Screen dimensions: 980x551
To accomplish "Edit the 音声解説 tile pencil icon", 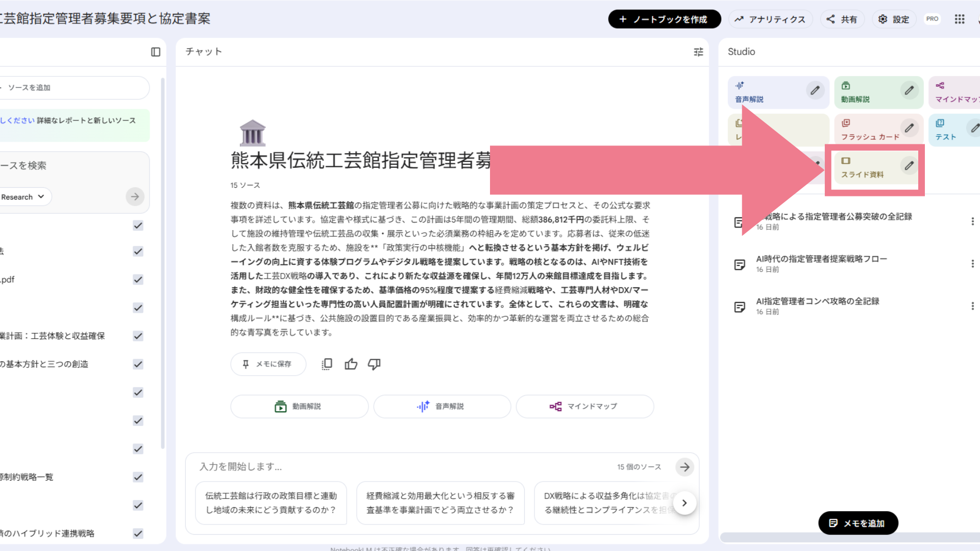I will click(x=815, y=91).
